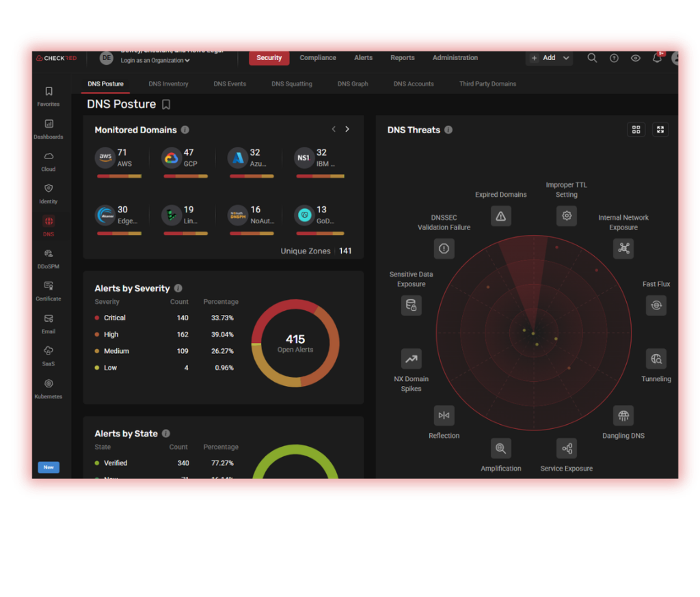Click the Improper TTL Setting icon
700x597 pixels.
(x=567, y=216)
